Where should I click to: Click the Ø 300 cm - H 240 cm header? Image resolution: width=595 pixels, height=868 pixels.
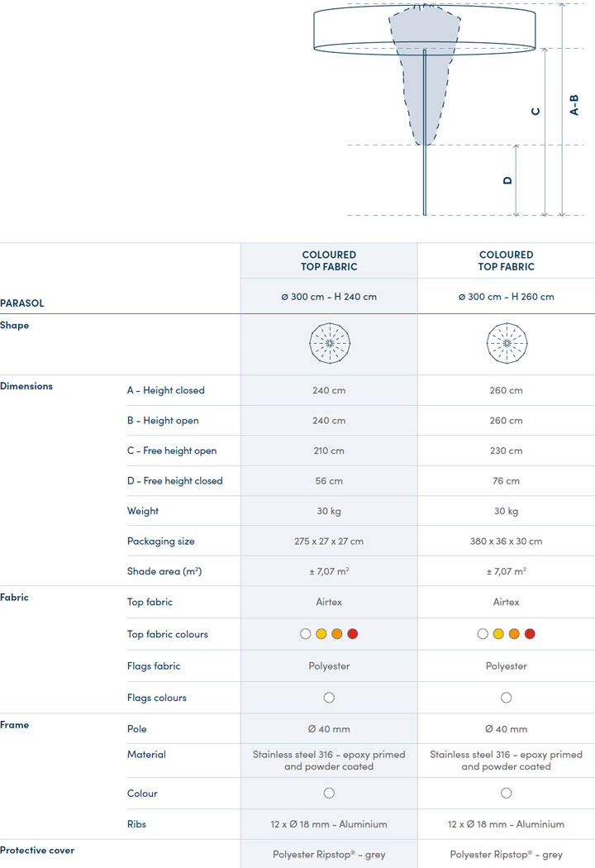coord(329,297)
